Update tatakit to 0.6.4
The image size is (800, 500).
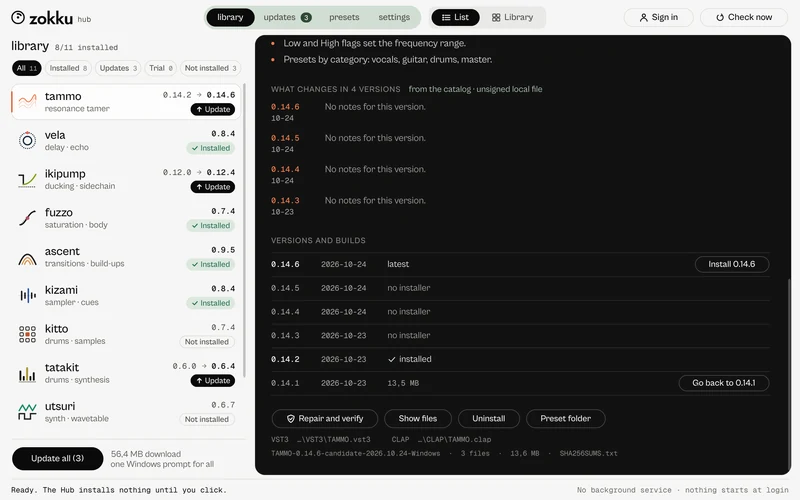pos(213,381)
